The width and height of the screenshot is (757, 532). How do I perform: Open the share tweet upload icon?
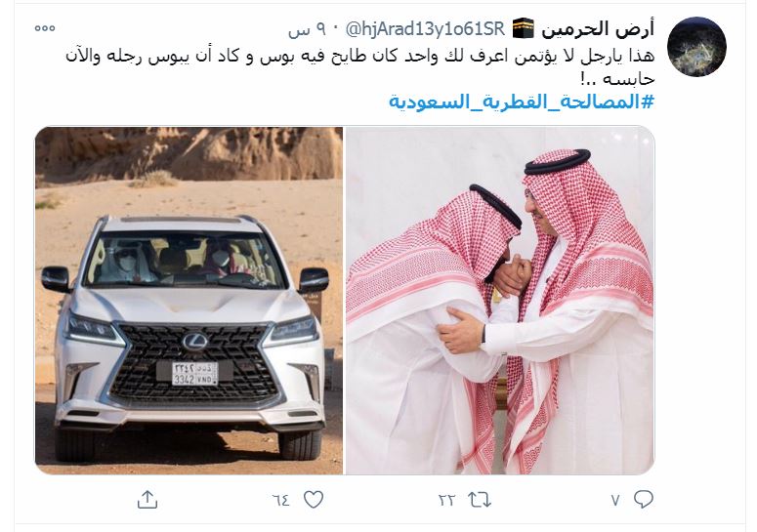tap(147, 500)
